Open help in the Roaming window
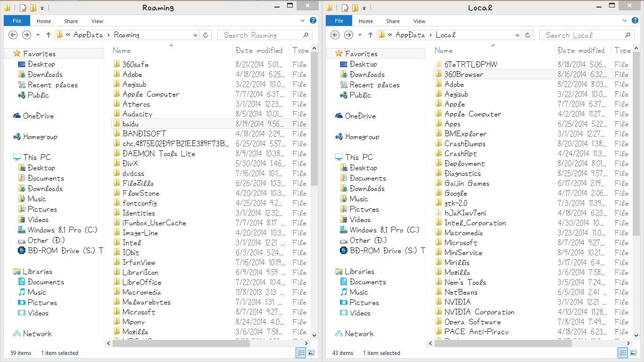Screen dimensions: 644x362 click(313, 21)
